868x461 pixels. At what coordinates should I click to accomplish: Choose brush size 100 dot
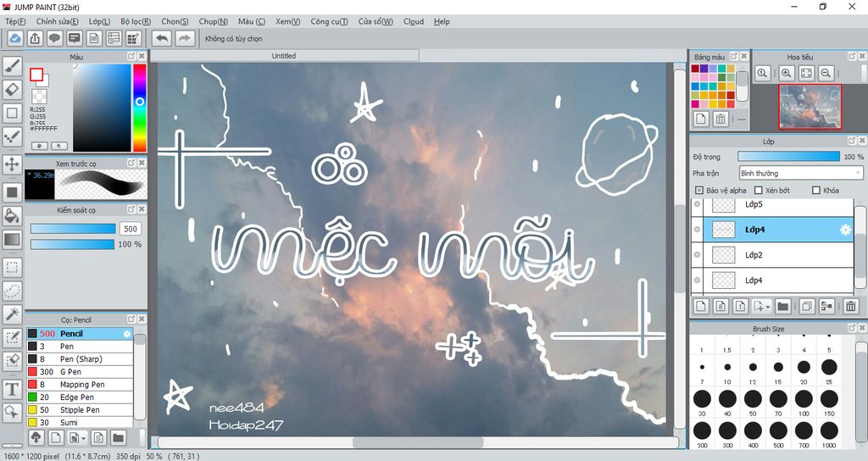tap(804, 398)
